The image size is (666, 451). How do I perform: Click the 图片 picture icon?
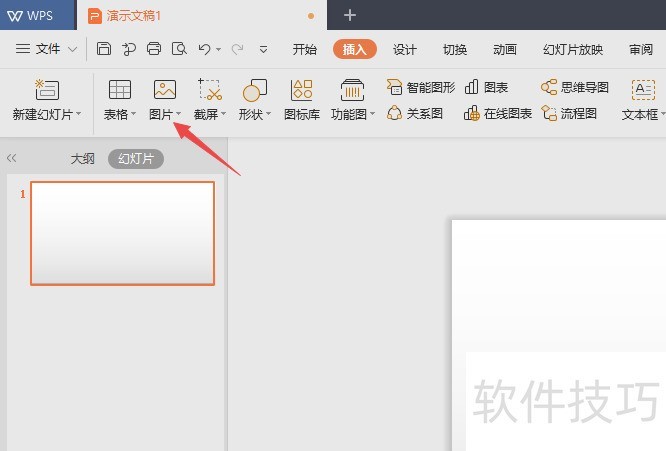coord(165,91)
